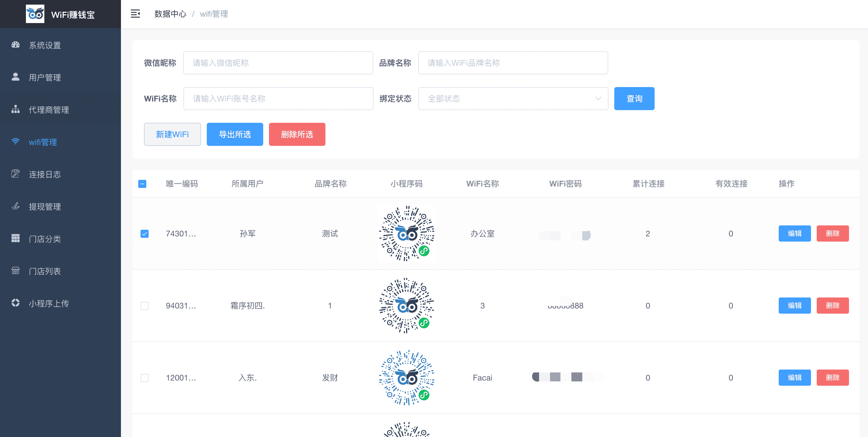Focus the 品牌名称 input field

pos(513,63)
